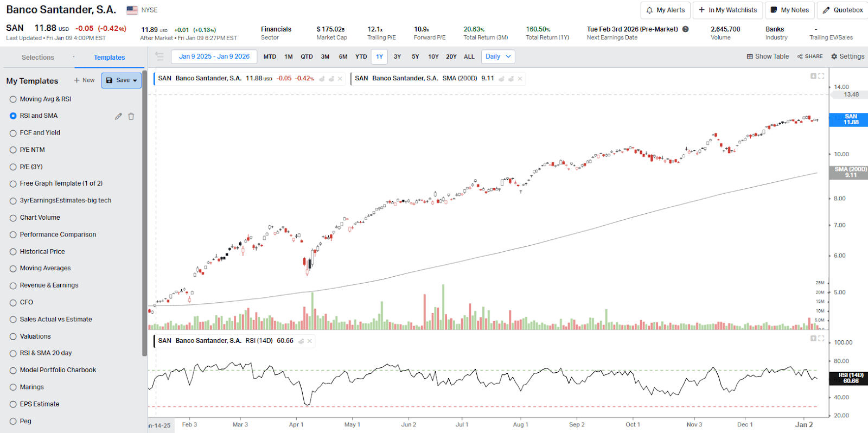The width and height of the screenshot is (868, 433).
Task: Click the SAN 11.88 price axis marker
Action: pos(848,119)
